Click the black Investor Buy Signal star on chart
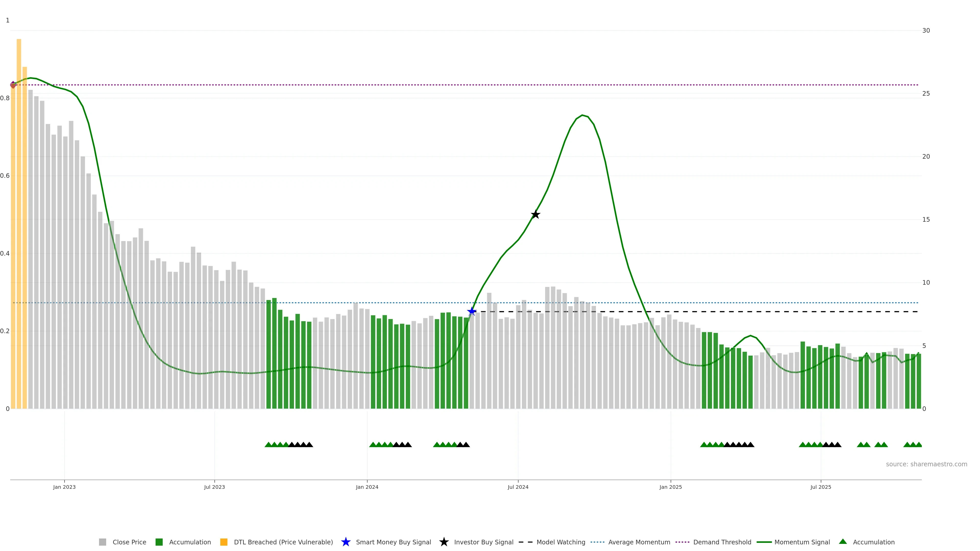The width and height of the screenshot is (980, 551). pos(535,215)
